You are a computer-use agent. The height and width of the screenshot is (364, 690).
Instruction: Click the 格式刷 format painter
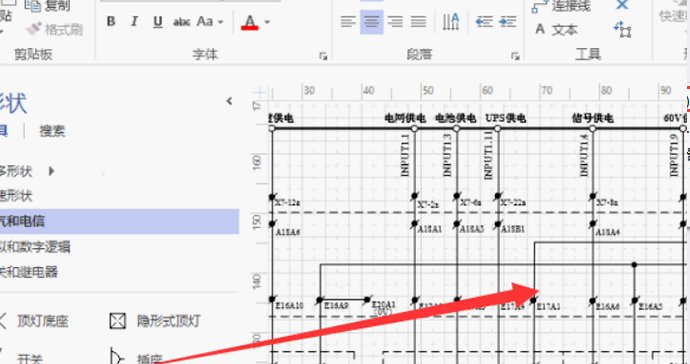click(54, 29)
